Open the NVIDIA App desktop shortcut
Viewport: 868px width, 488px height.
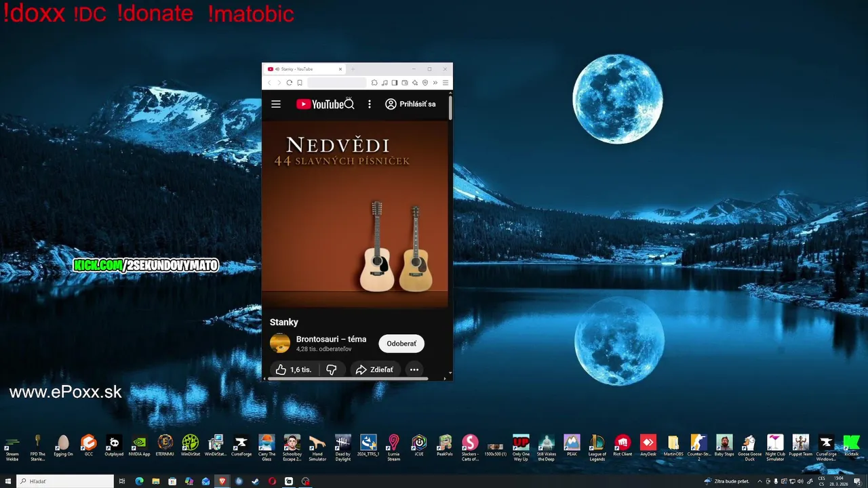coord(139,446)
